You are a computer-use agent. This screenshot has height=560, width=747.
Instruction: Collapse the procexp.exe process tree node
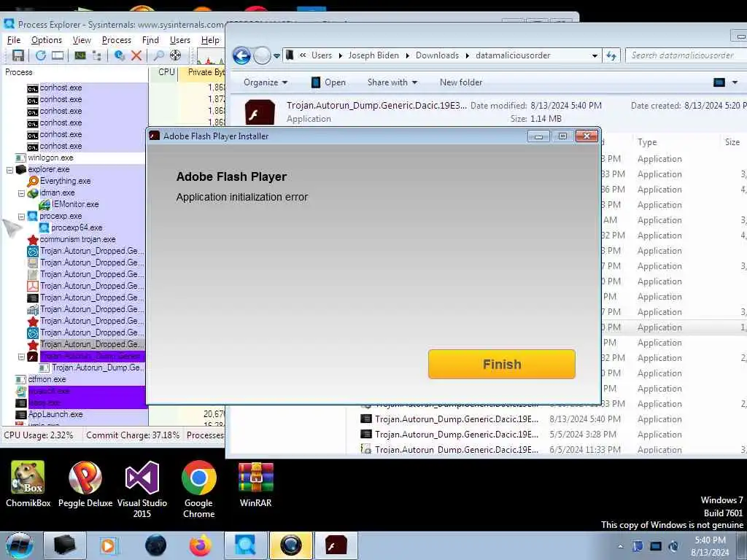coord(21,217)
